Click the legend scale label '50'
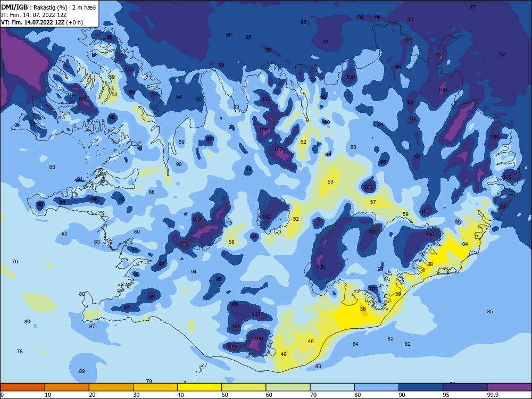 click(x=225, y=395)
